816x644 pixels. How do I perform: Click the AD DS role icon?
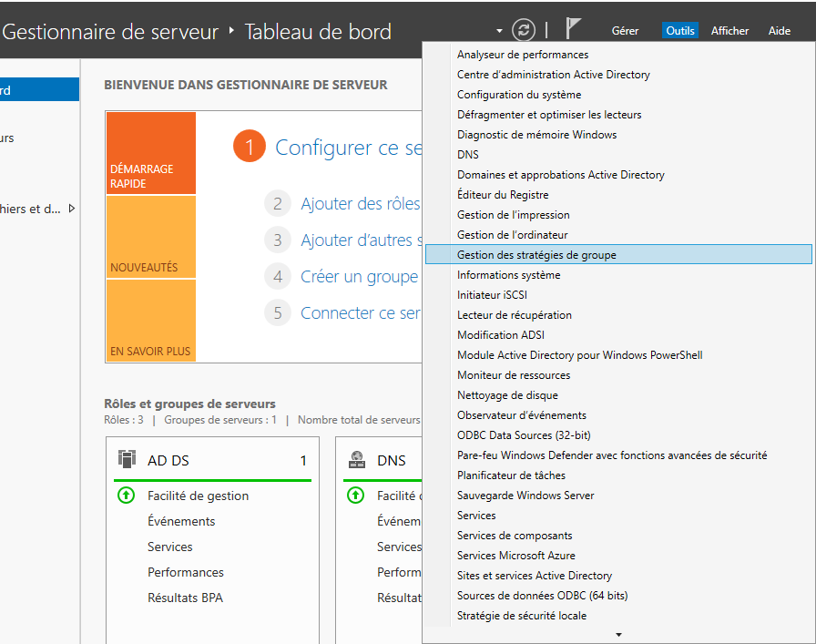click(x=127, y=460)
